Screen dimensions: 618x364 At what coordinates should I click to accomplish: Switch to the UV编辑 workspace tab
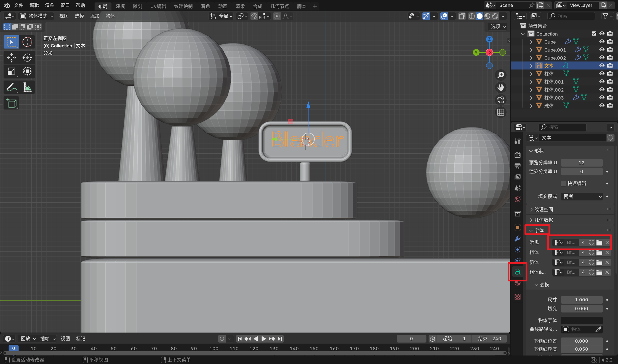click(158, 6)
